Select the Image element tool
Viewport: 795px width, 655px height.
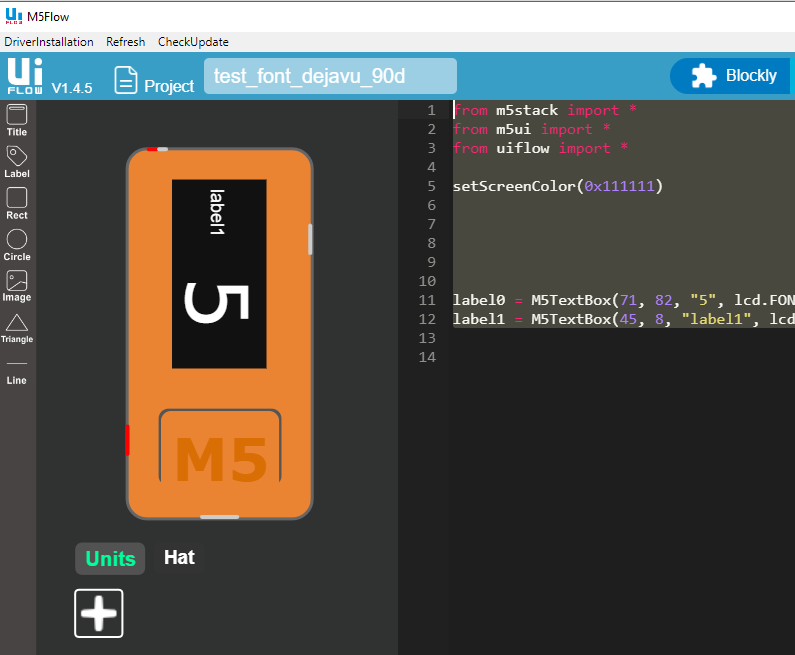[17, 285]
